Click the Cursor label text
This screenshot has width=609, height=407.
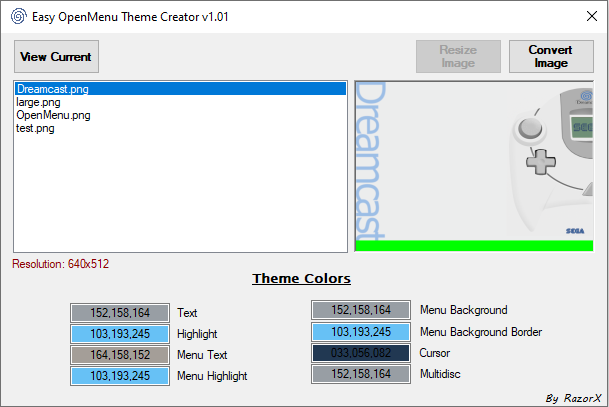click(x=435, y=353)
